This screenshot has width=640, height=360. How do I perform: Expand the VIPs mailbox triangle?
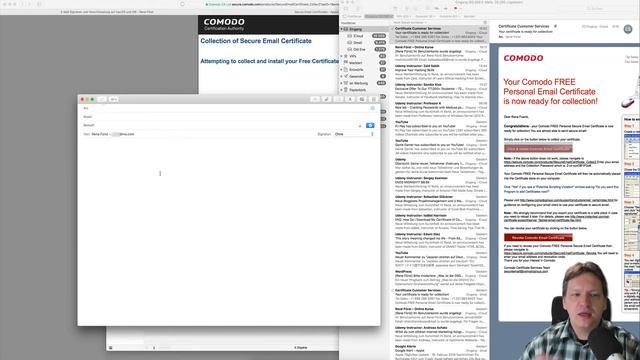[342, 56]
